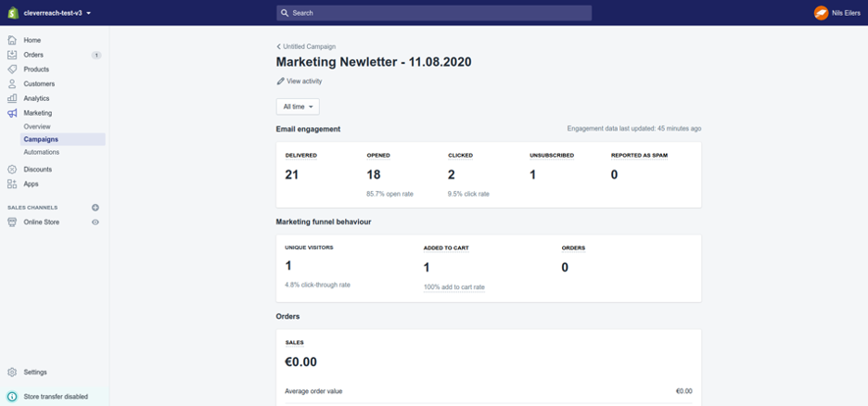Click the 100% add to cart rate link

click(453, 287)
